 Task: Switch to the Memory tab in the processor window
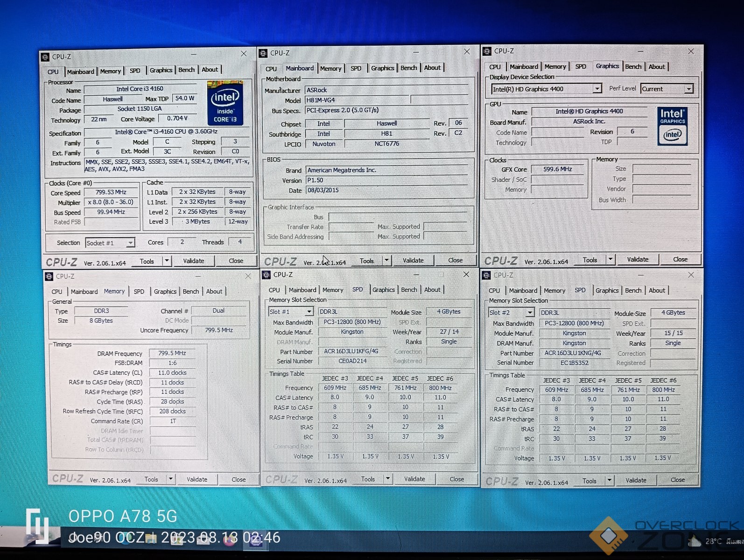click(111, 71)
